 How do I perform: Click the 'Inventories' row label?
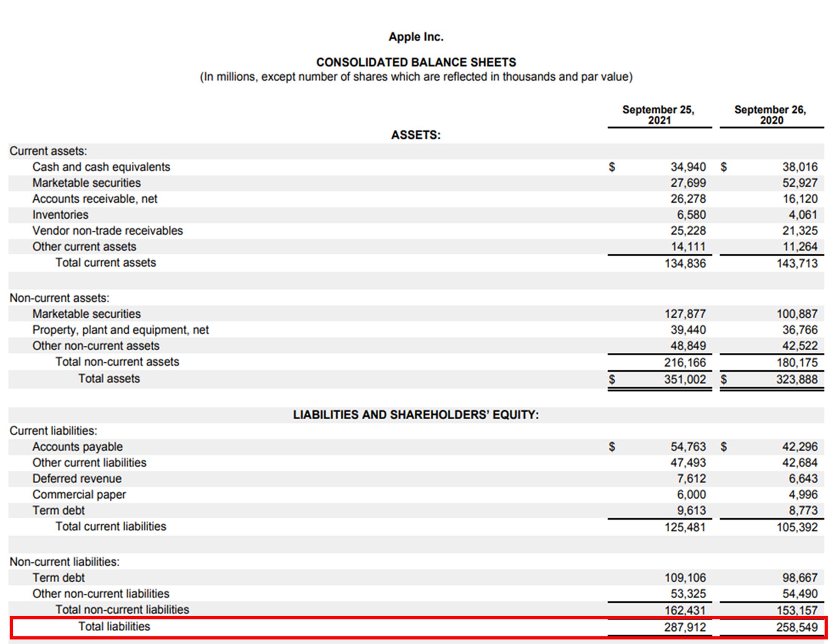(60, 215)
